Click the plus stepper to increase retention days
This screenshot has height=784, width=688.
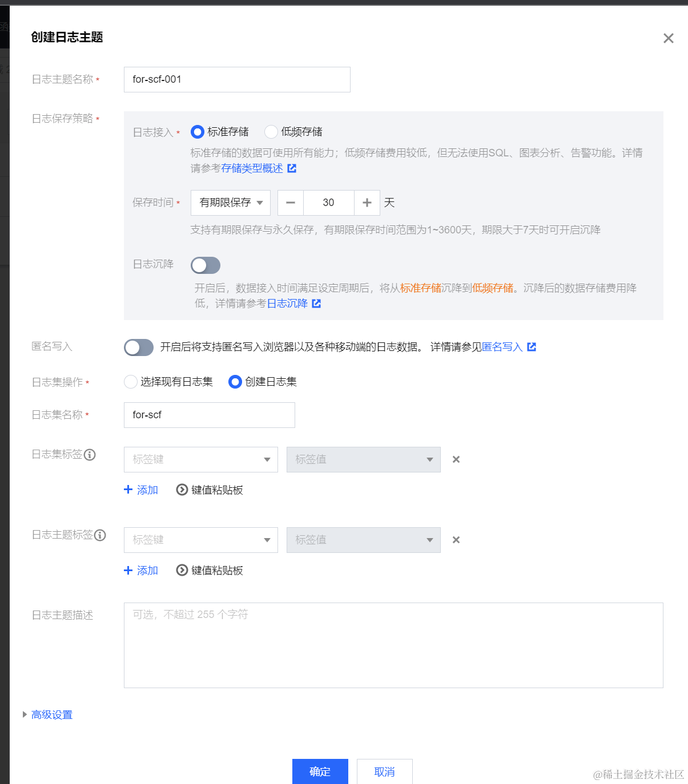[367, 203]
